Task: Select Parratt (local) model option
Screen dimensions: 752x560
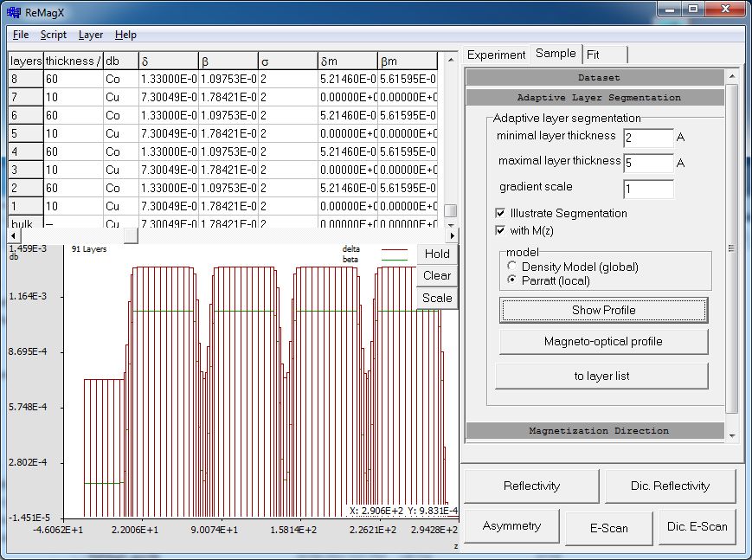Action: (x=513, y=280)
